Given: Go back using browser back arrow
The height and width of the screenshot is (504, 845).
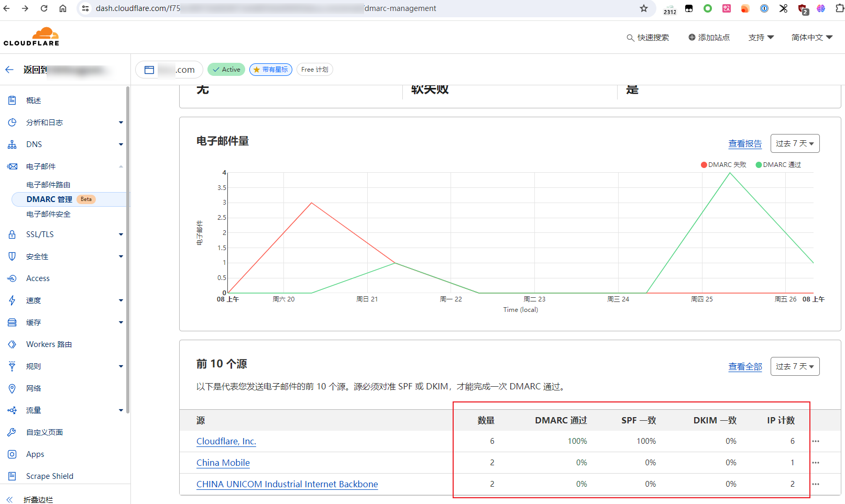Looking at the screenshot, I should (x=7, y=8).
